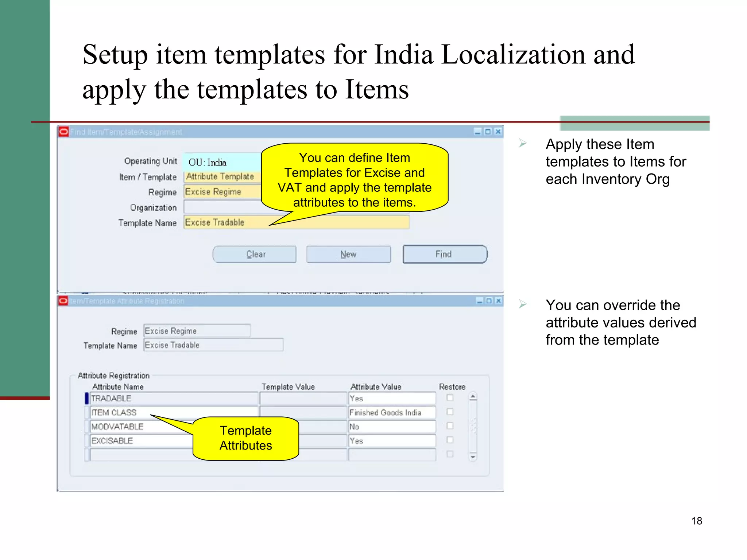Viewport: 747px width, 560px height.
Task: Close the Item/Template Attribute Registration window
Action: pos(498,301)
